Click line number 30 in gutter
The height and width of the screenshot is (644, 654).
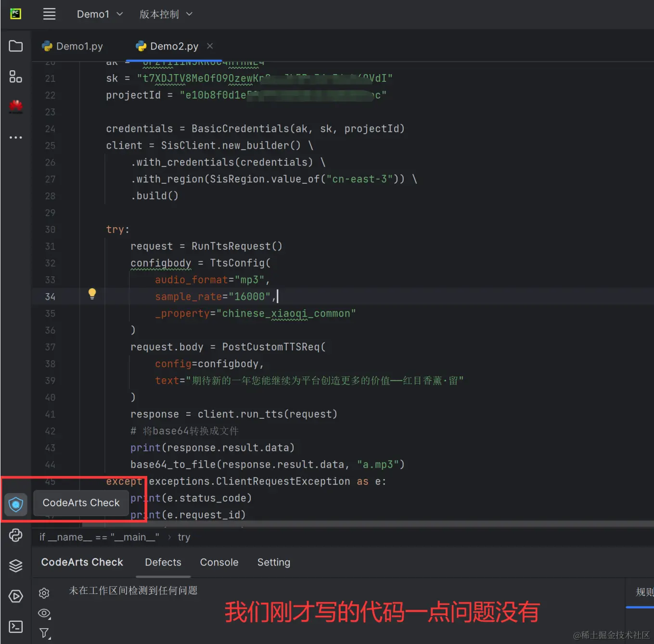coord(50,230)
